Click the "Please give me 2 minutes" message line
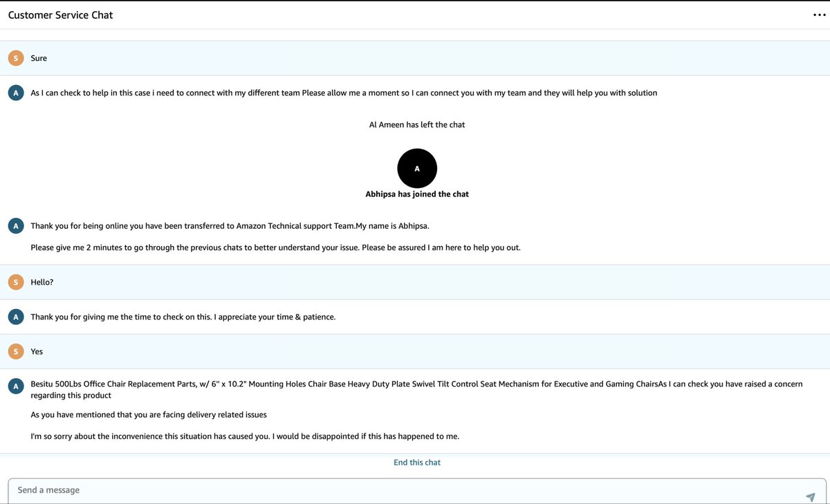The image size is (830, 504). tap(275, 248)
